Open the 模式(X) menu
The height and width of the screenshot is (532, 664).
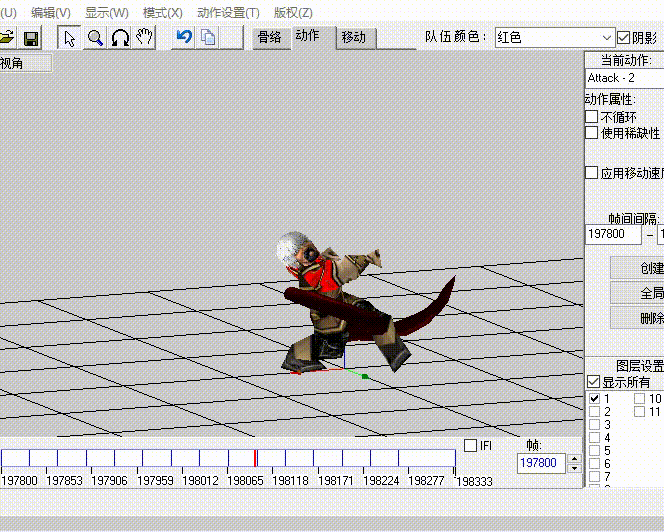[x=163, y=13]
